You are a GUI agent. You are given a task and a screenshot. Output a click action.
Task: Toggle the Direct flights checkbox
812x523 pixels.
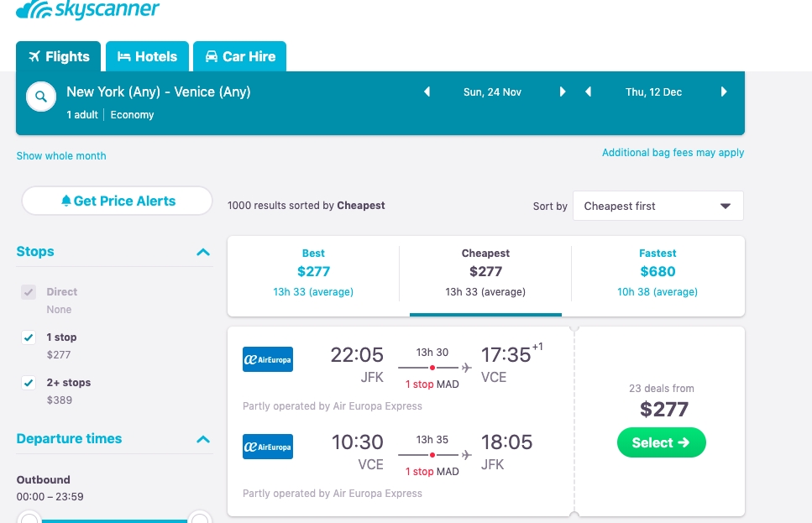click(x=29, y=292)
